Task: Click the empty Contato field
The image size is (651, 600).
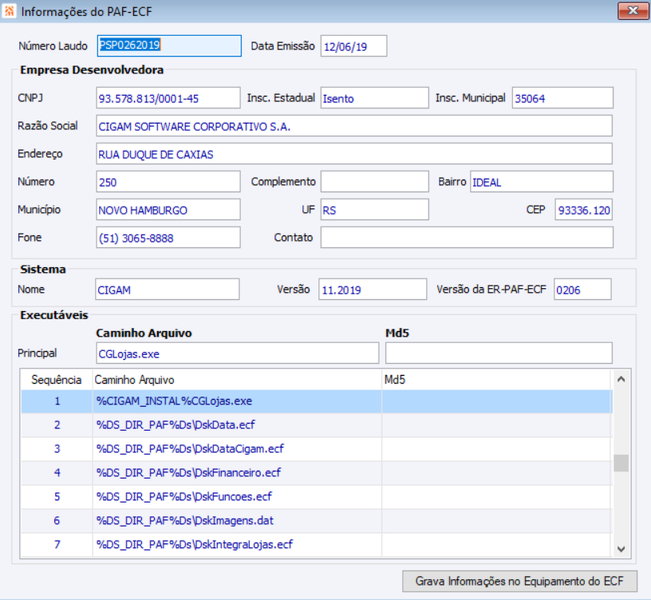Action: (x=467, y=237)
